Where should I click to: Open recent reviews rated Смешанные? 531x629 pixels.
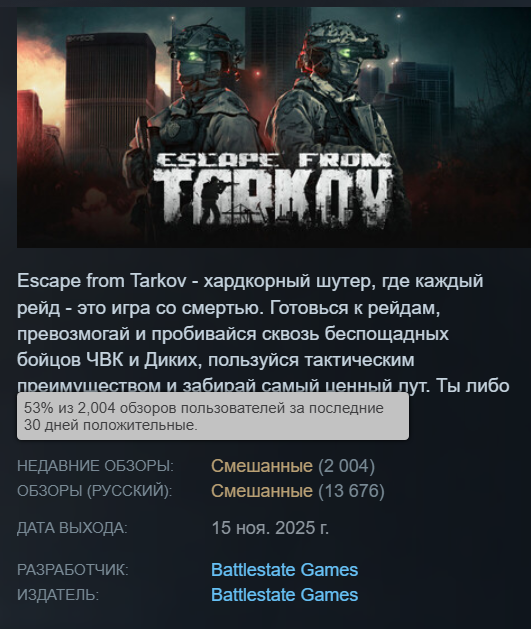(x=262, y=466)
